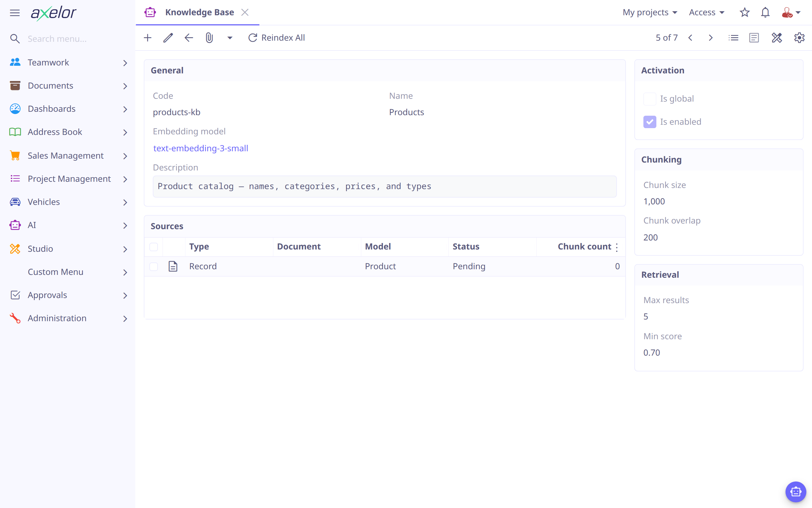Open the Access dropdown

click(x=707, y=12)
